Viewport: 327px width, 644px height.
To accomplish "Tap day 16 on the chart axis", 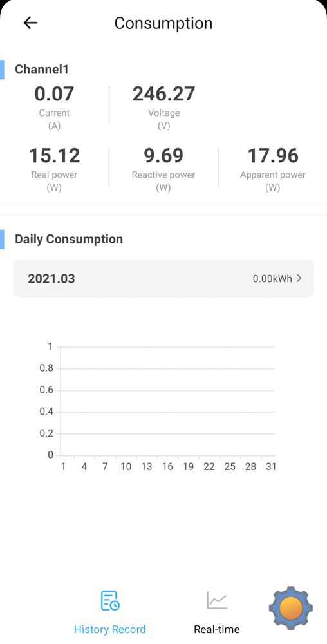I will point(167,466).
